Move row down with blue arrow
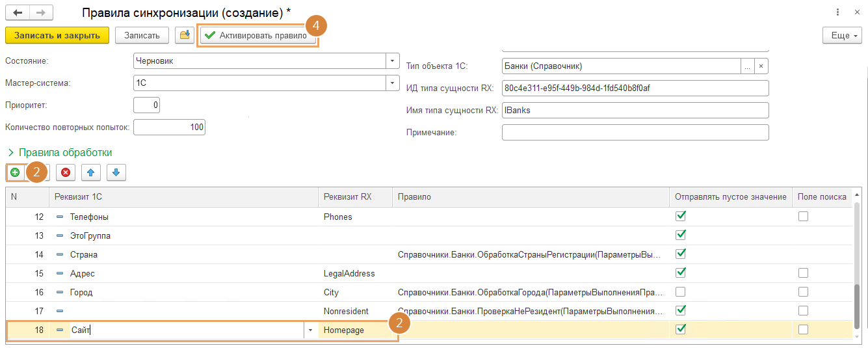This screenshot has width=868, height=348. [x=116, y=172]
